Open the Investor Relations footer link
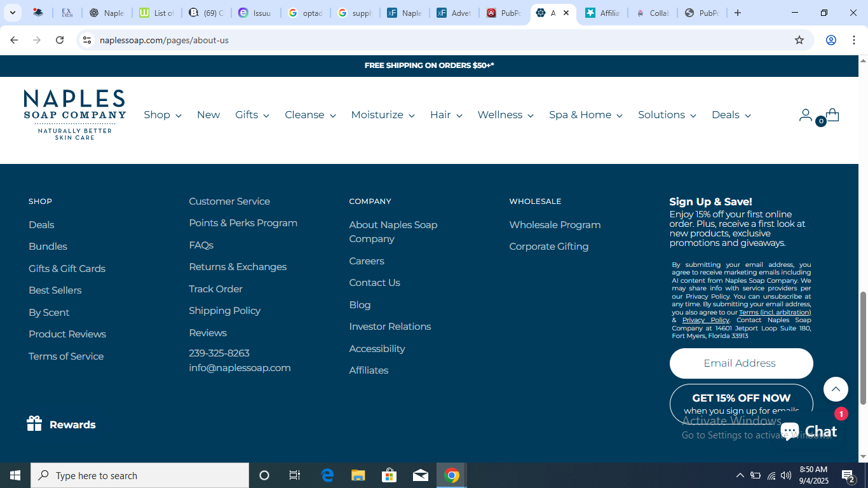This screenshot has width=868, height=488. pyautogui.click(x=390, y=327)
